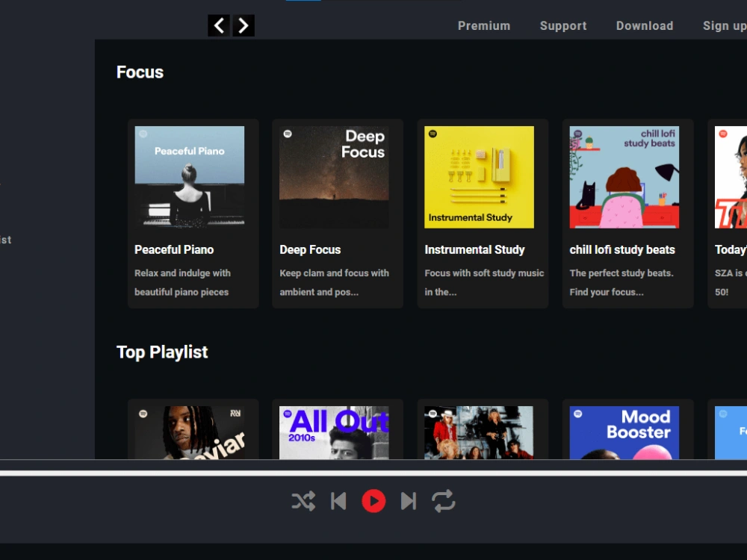Open the Support link
The width and height of the screenshot is (747, 560).
tap(563, 25)
